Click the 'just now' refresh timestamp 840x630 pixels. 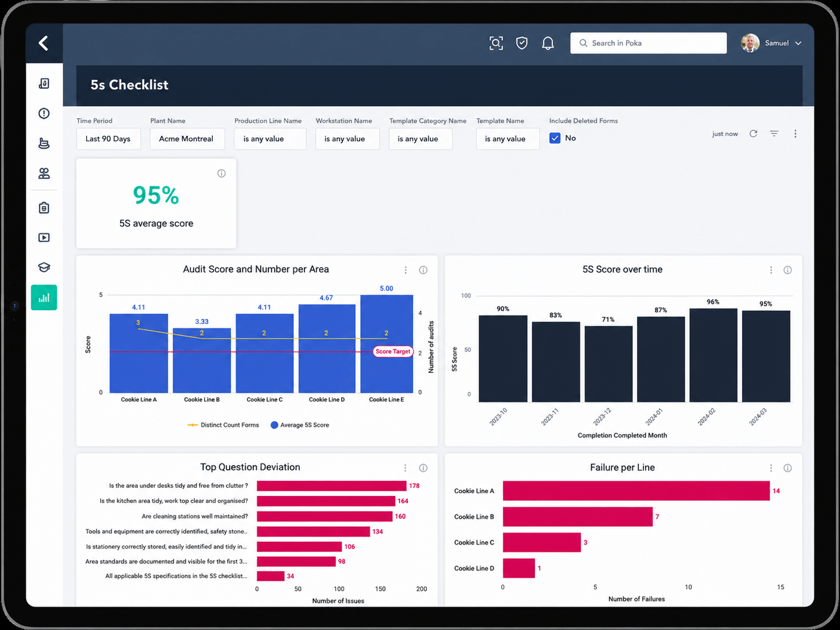click(725, 134)
